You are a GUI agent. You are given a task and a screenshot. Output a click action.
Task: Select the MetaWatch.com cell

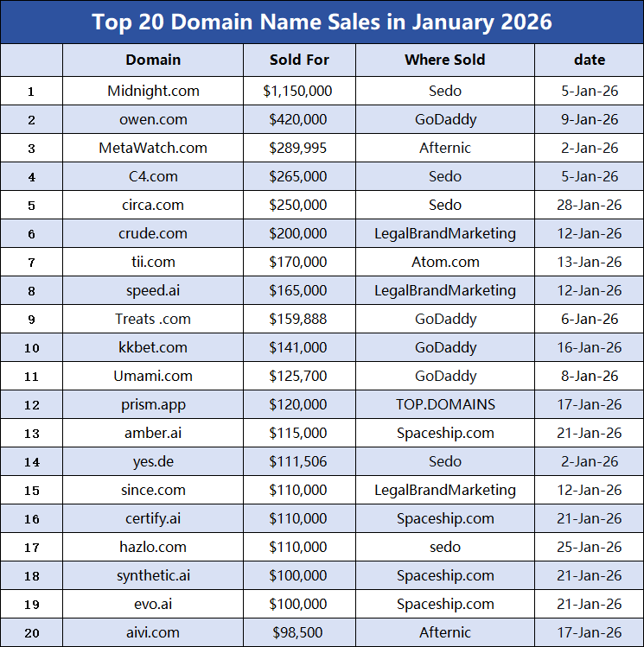click(x=153, y=148)
